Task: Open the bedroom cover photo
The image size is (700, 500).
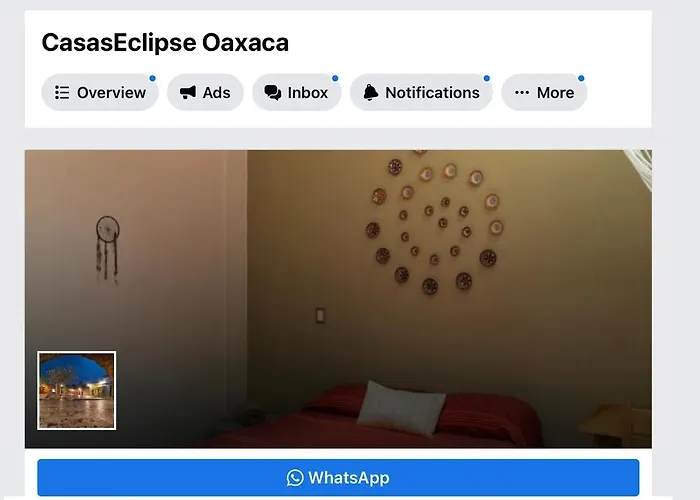Action: point(338,299)
